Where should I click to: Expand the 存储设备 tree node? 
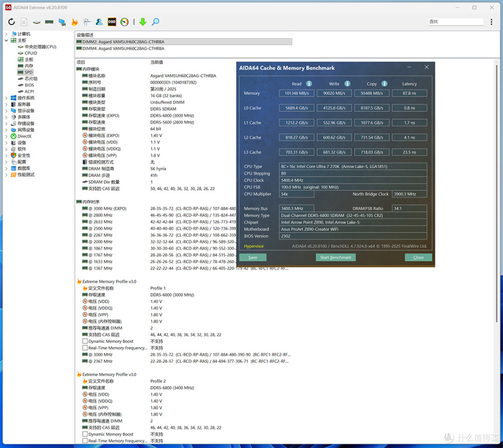[x=7, y=124]
